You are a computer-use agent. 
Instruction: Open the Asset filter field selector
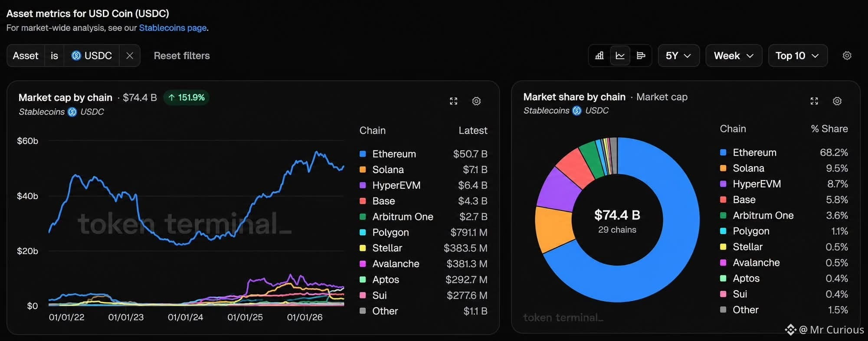26,56
